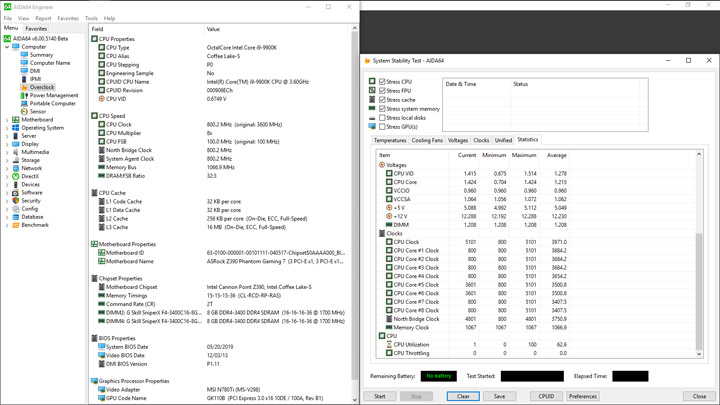The height and width of the screenshot is (405, 720).
Task: Collapse the Computer tree node
Action: point(7,47)
